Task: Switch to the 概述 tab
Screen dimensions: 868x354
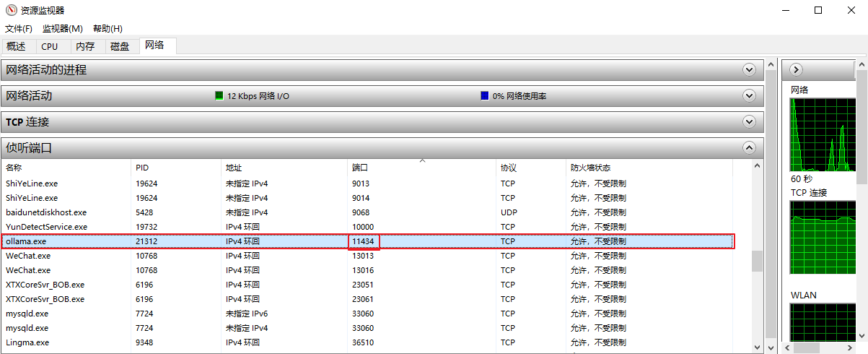Action: coord(17,46)
